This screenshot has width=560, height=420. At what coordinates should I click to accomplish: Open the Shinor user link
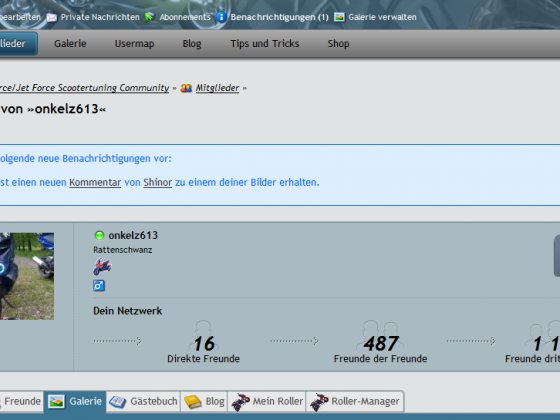(x=158, y=182)
